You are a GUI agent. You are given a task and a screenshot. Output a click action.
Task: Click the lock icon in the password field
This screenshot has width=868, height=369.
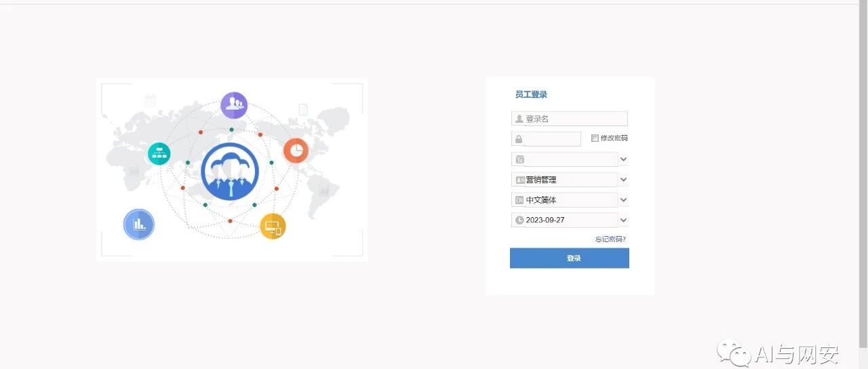519,139
